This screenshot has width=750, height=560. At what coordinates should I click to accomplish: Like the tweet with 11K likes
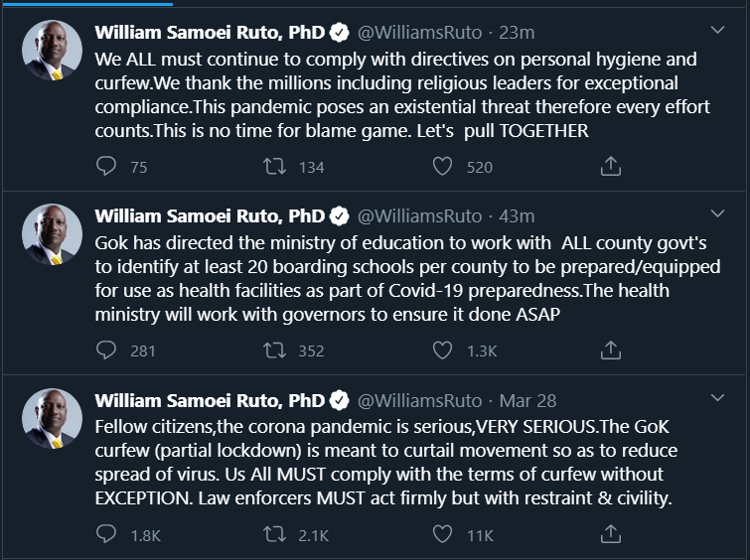[x=443, y=534]
